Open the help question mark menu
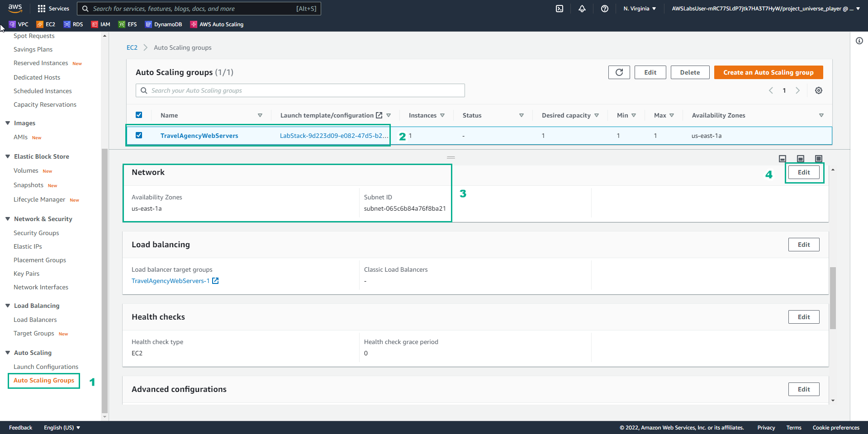This screenshot has width=868, height=434. (605, 9)
